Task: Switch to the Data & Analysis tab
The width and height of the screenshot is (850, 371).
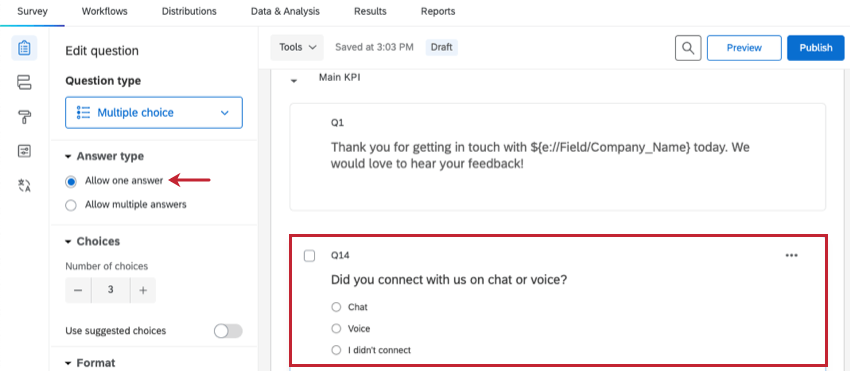Action: [285, 11]
